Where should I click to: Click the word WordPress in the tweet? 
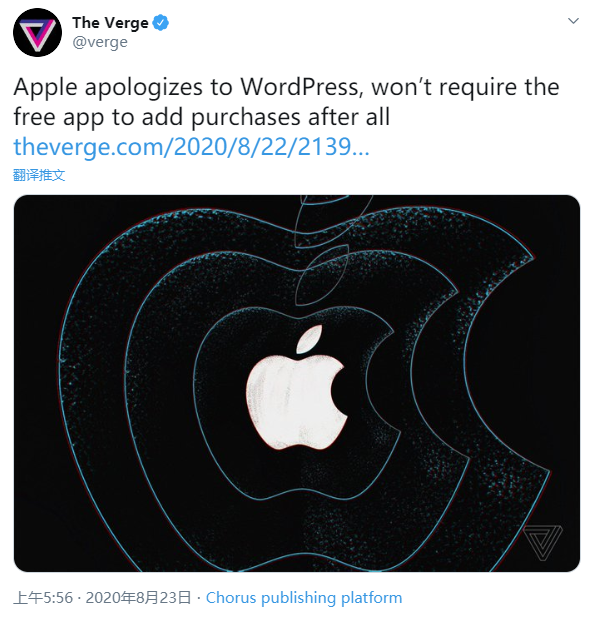coord(301,87)
